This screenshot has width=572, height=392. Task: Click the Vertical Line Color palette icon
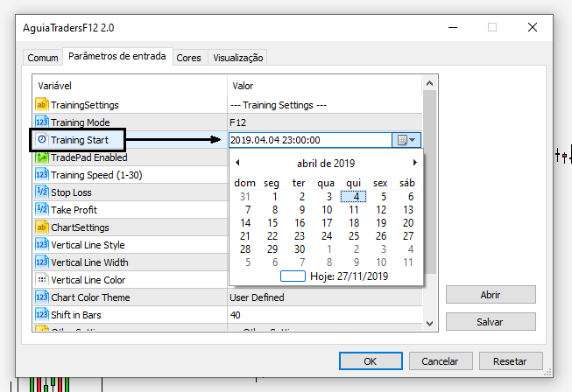click(42, 280)
